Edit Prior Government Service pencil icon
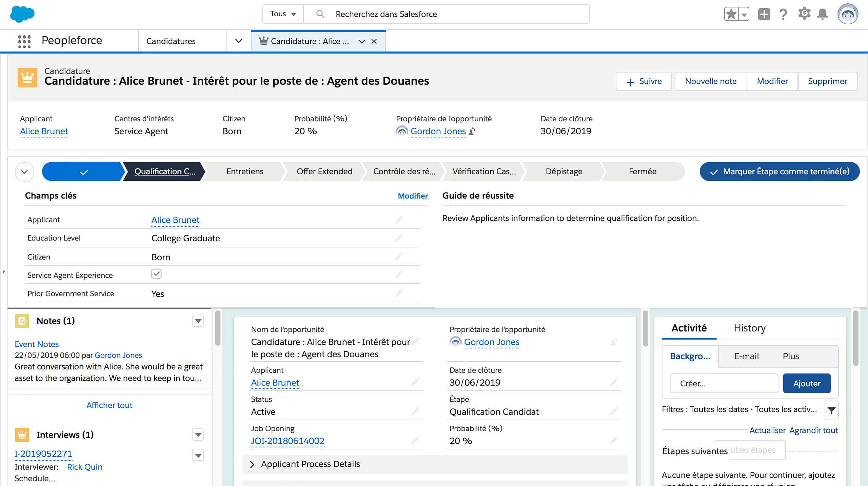868x486 pixels. pos(398,293)
